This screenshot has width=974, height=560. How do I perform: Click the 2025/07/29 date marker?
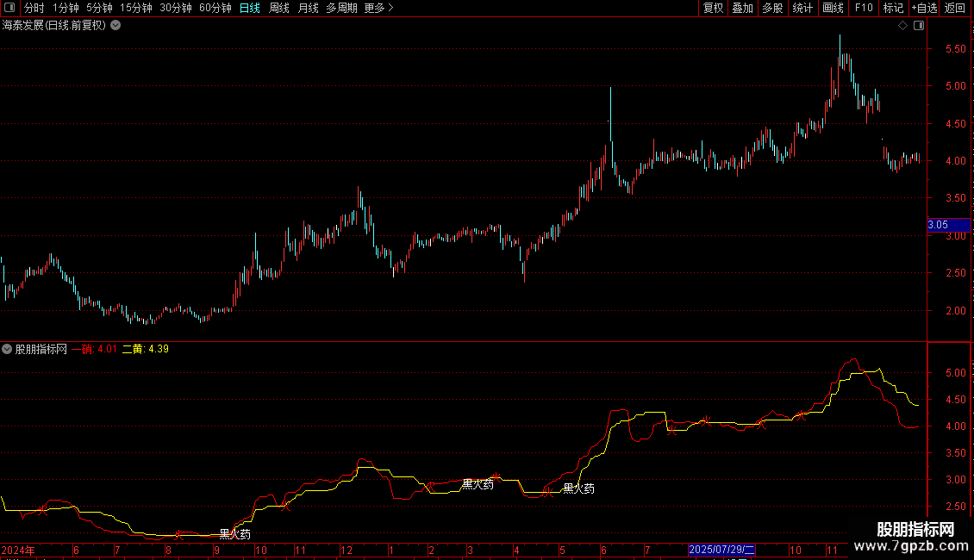[x=721, y=550]
